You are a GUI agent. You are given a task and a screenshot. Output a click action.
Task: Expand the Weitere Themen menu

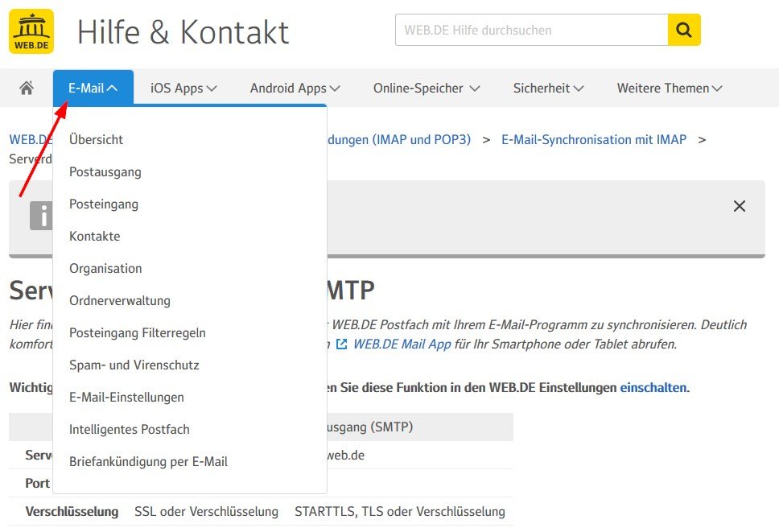click(670, 88)
